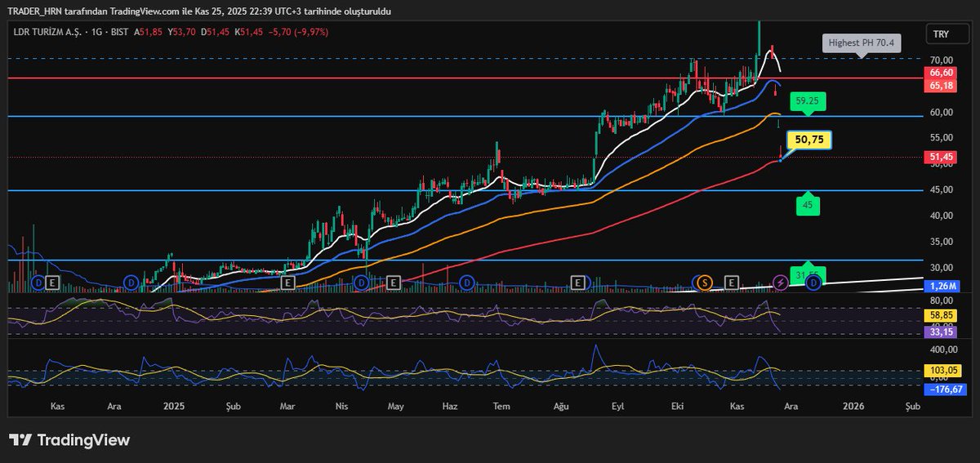Click the 58,85 indicator value tag
980x463 pixels.
click(x=940, y=314)
